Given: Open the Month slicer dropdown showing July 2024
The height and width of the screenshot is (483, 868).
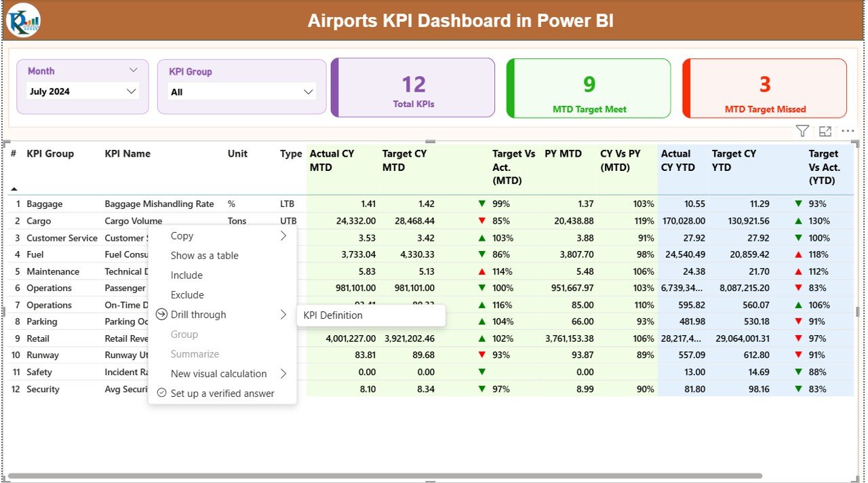Looking at the screenshot, I should (x=132, y=91).
